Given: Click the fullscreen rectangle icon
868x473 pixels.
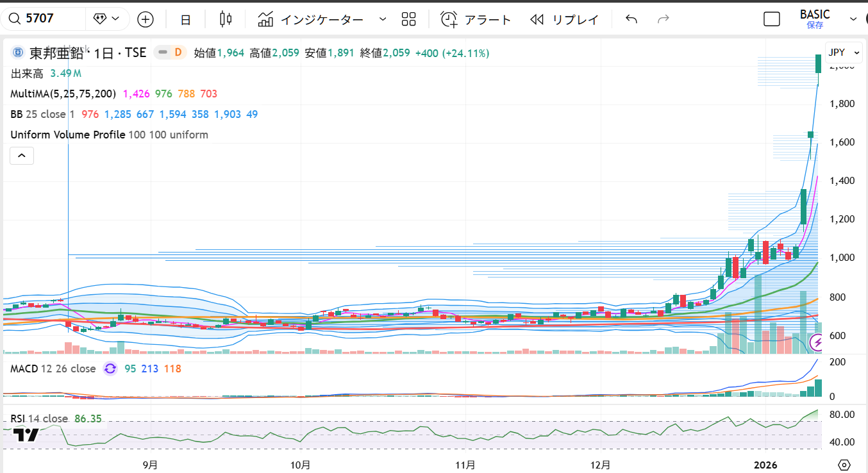Looking at the screenshot, I should [772, 19].
